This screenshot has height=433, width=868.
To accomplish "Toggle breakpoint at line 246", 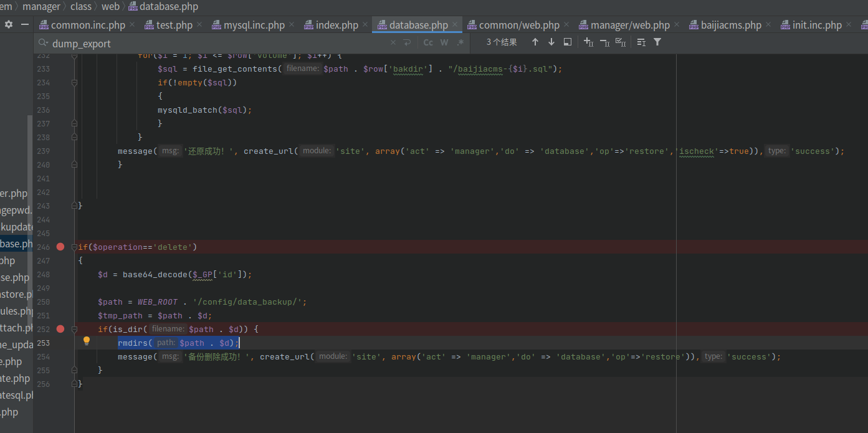I will pos(60,247).
